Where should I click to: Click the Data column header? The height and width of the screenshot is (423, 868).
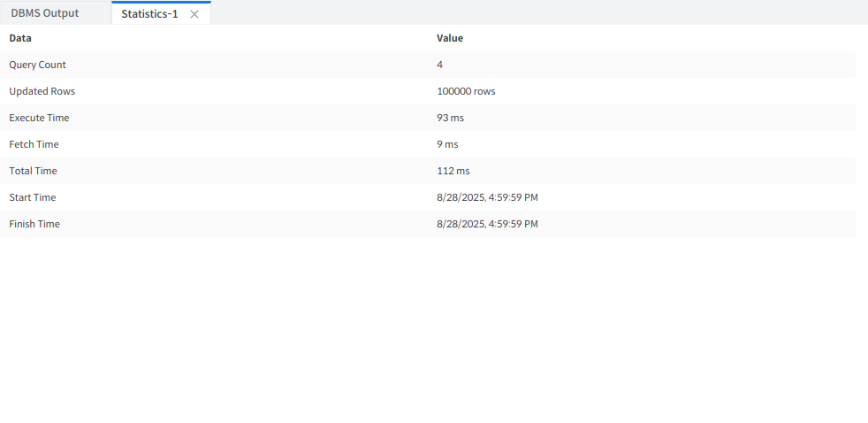click(20, 38)
